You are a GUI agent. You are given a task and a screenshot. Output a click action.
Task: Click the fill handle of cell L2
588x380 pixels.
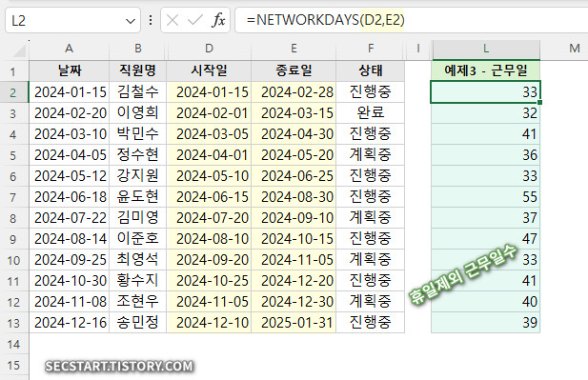coord(539,102)
